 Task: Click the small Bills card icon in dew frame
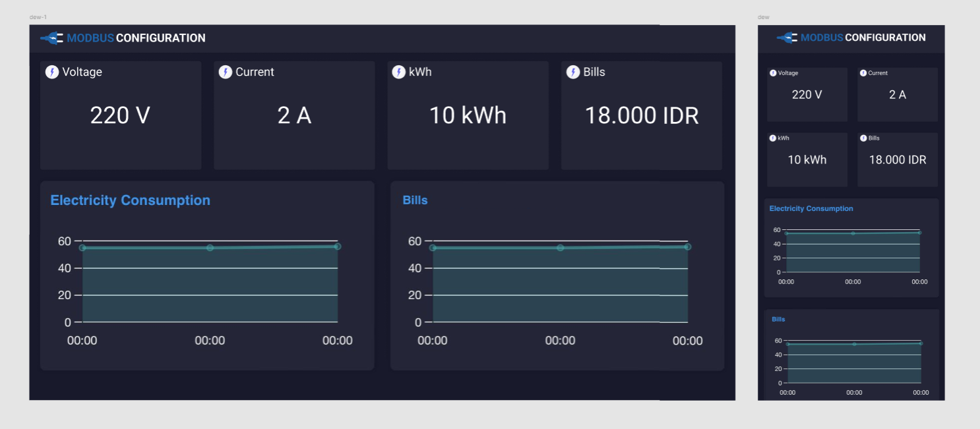[863, 138]
